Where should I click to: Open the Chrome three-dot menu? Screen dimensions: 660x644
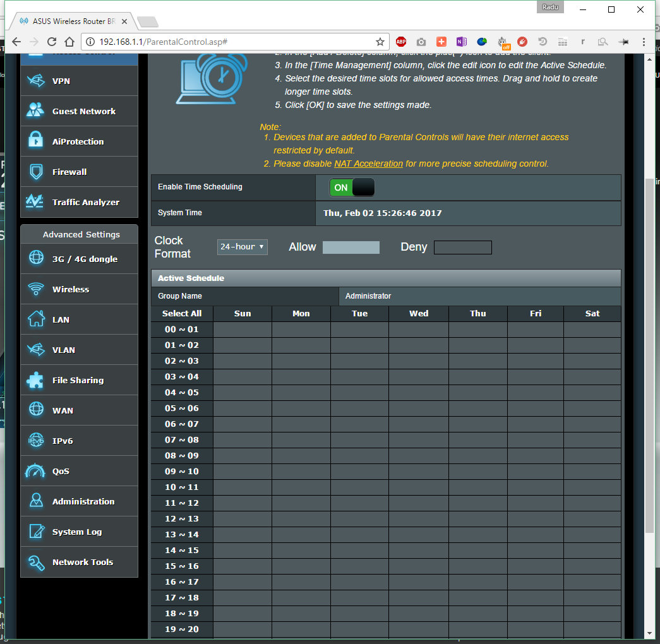click(x=644, y=42)
